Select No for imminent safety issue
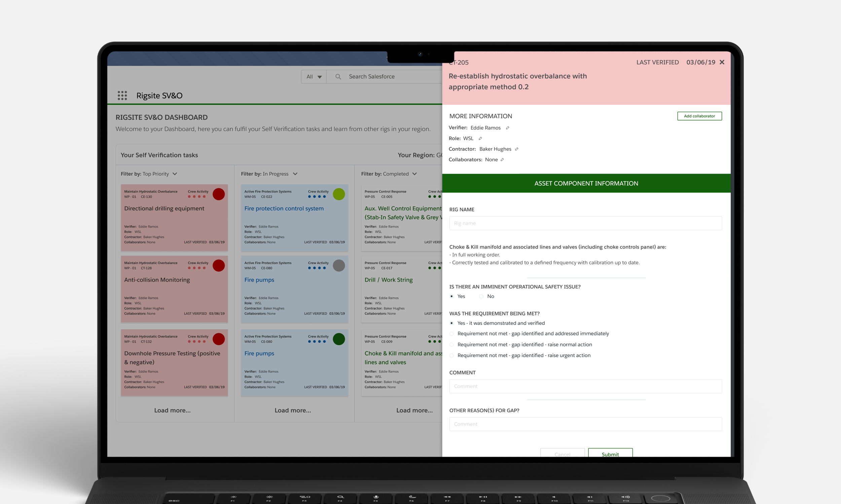This screenshot has width=841, height=504. pyautogui.click(x=481, y=296)
